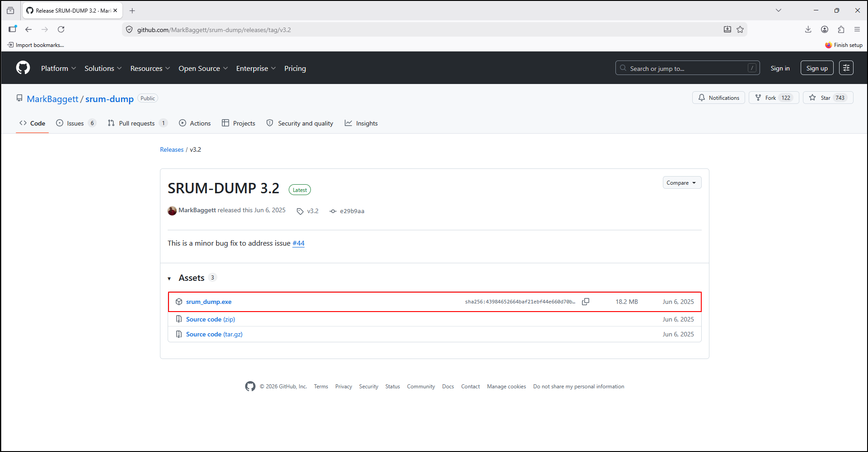
Task: Click Import bookmarks in bookmarks bar
Action: (36, 45)
